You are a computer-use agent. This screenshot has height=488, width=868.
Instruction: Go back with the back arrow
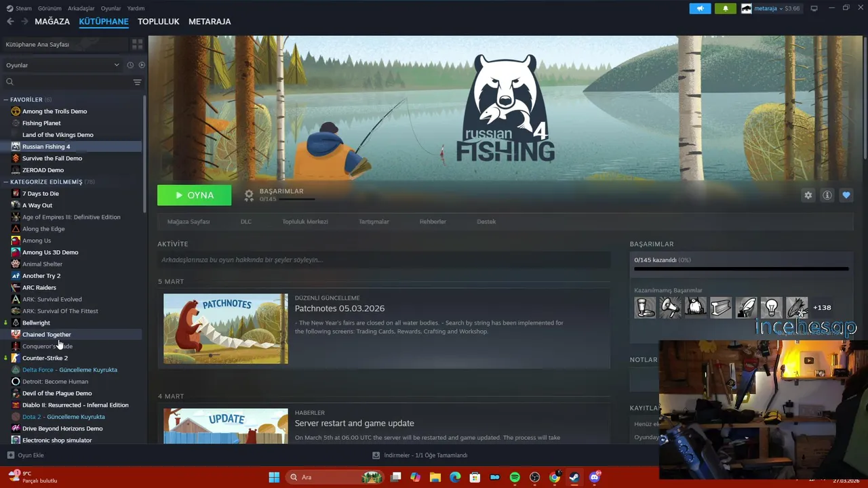pyautogui.click(x=10, y=22)
